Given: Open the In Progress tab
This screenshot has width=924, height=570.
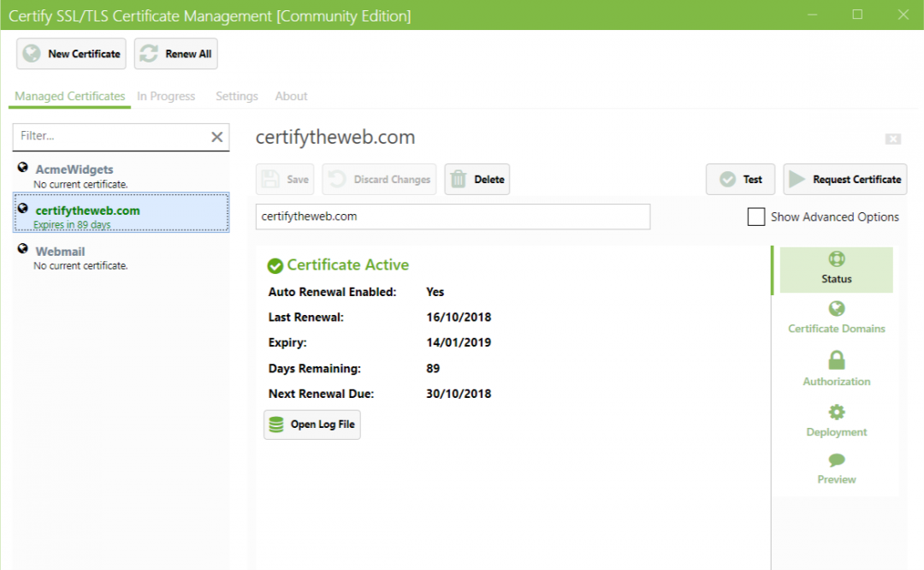Looking at the screenshot, I should (x=166, y=96).
